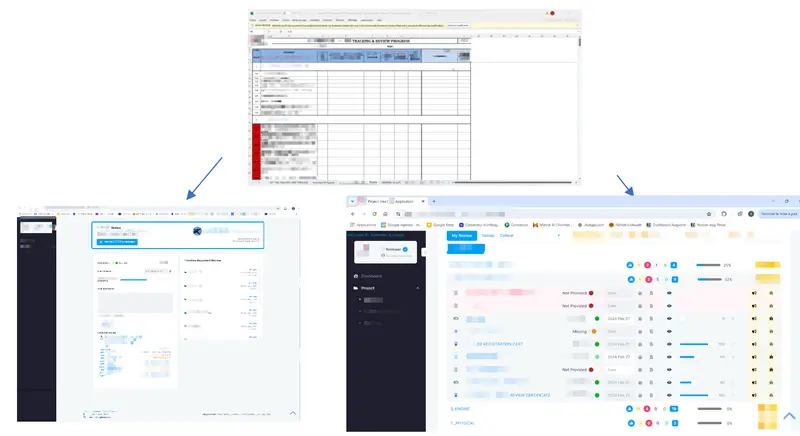Screen dimensions: 800x436
Task: Click the scroll-to-top chevron in review app
Action: coord(789,415)
